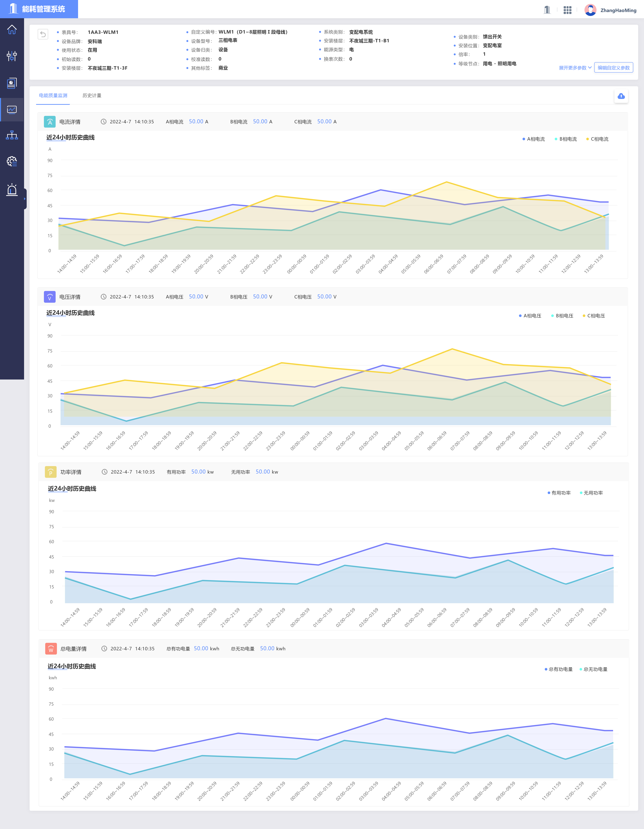The image size is (644, 829).
Task: Open the alarm siren icon in sidebar
Action: (x=12, y=189)
